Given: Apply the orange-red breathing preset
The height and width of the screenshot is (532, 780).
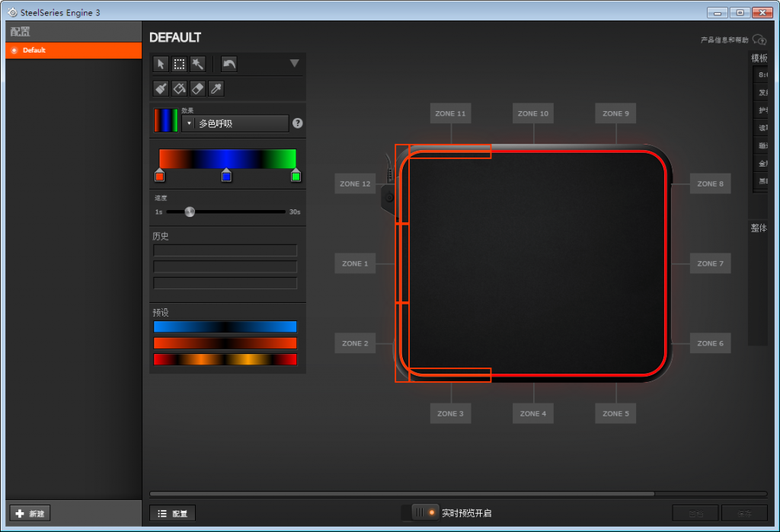Looking at the screenshot, I should pos(225,343).
